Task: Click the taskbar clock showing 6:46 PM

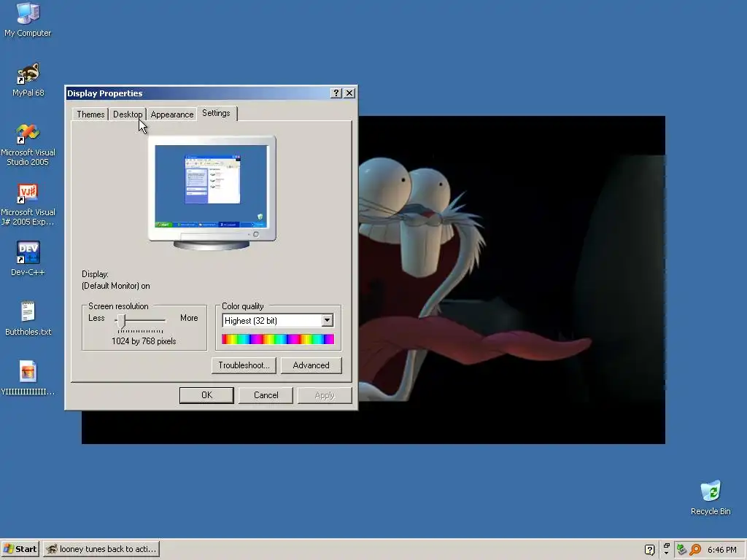Action: coord(721,550)
